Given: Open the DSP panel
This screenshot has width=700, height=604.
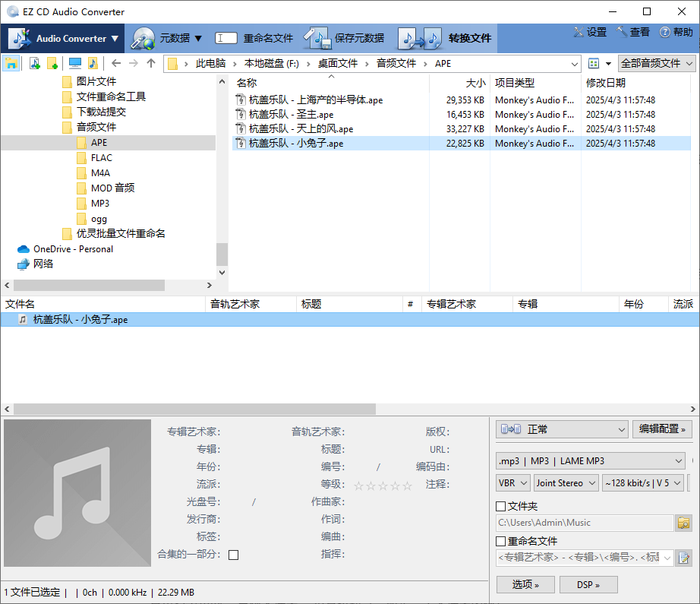Looking at the screenshot, I should pyautogui.click(x=588, y=584).
